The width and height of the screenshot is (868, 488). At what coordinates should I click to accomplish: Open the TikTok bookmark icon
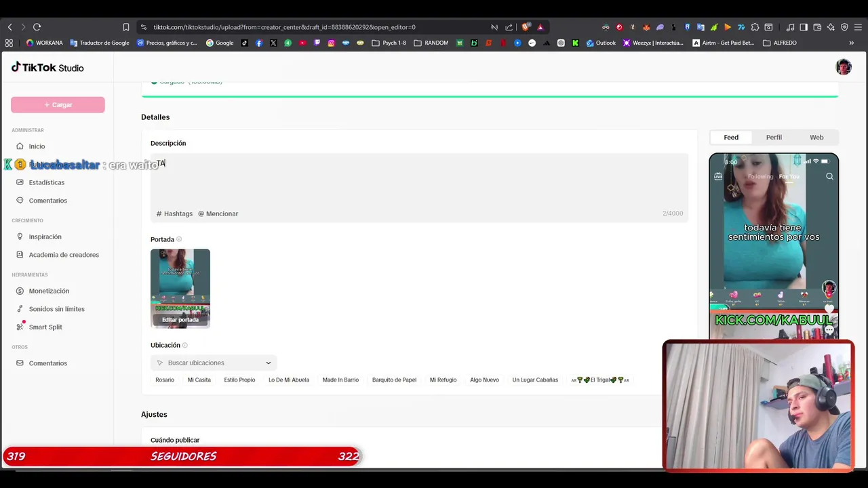(245, 43)
